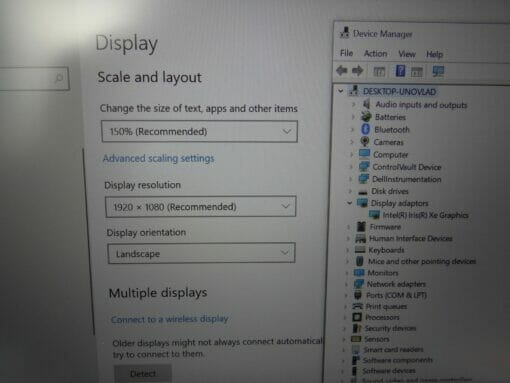
Task: Click the Firmware chip icon
Action: [361, 227]
